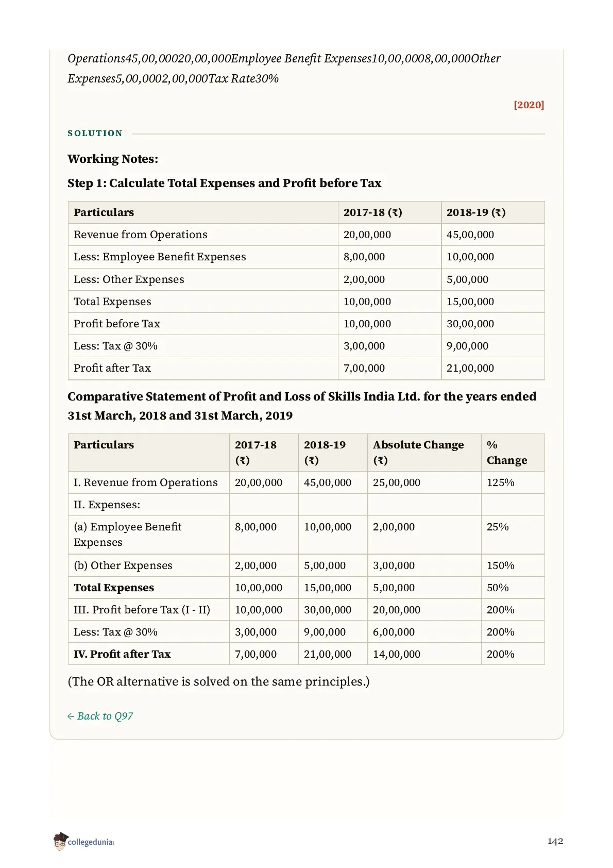Select Revenue from Operations row in first table
Viewport: 613px width, 868px height.
coord(306,235)
